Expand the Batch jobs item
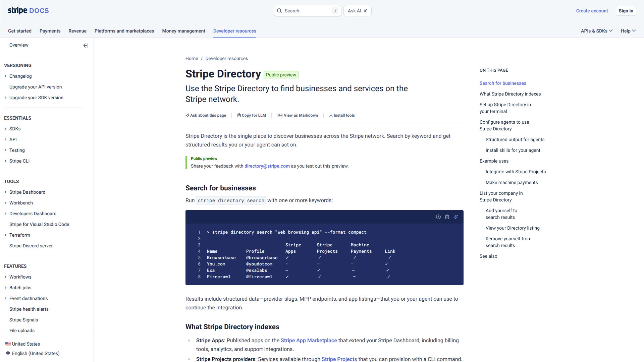The height and width of the screenshot is (362, 644). coord(5,288)
